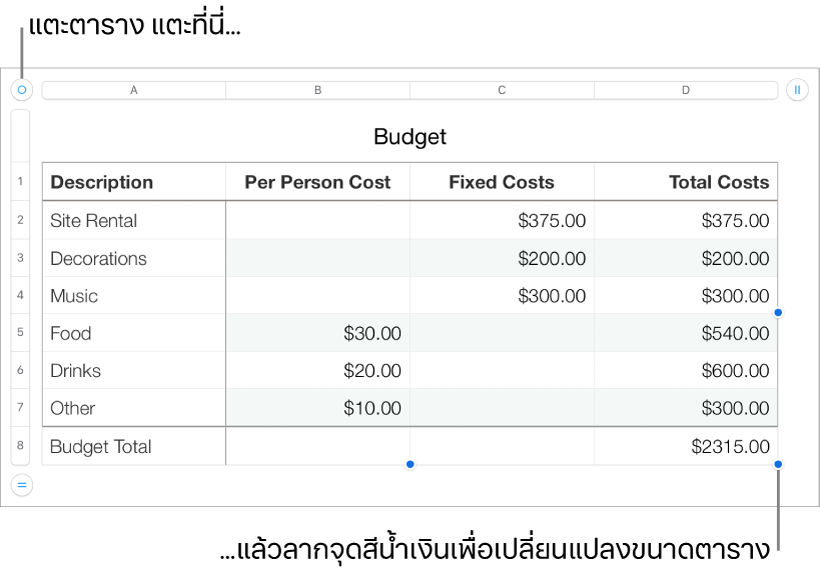Select row 8 header
Viewport: 820px width, 579px height.
point(21,446)
